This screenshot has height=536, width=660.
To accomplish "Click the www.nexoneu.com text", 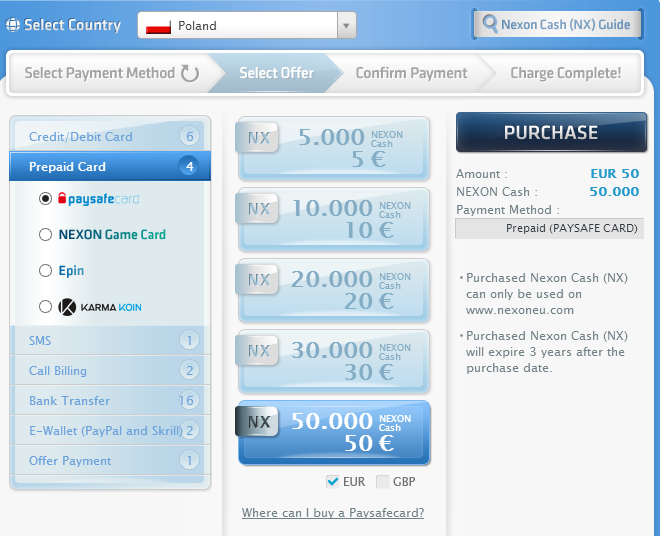I will [520, 310].
